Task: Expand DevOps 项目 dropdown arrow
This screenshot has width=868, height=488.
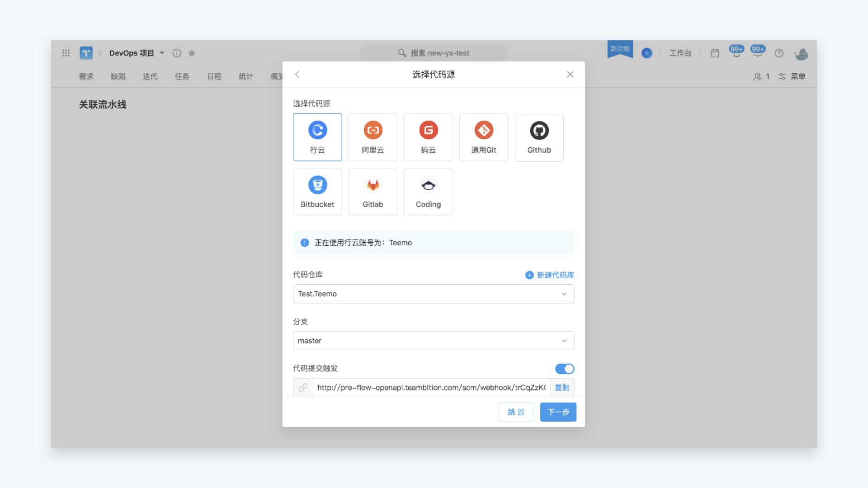Action: [x=162, y=53]
